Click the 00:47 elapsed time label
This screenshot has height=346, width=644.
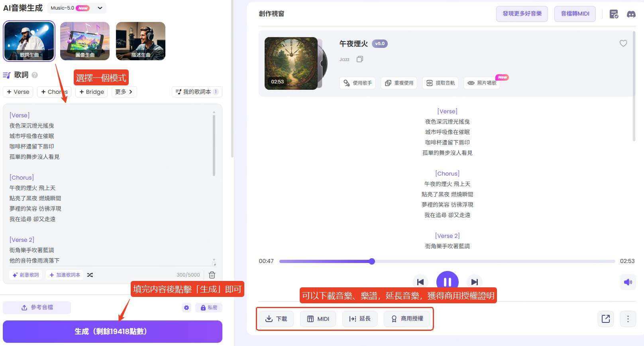(x=266, y=261)
